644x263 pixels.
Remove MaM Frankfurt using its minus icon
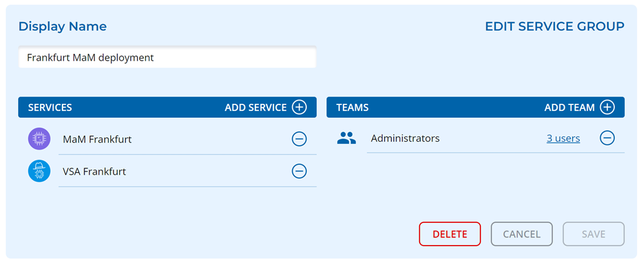pos(299,139)
